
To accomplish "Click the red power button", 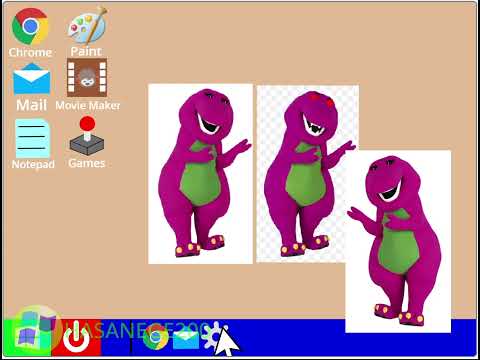I will [x=76, y=337].
